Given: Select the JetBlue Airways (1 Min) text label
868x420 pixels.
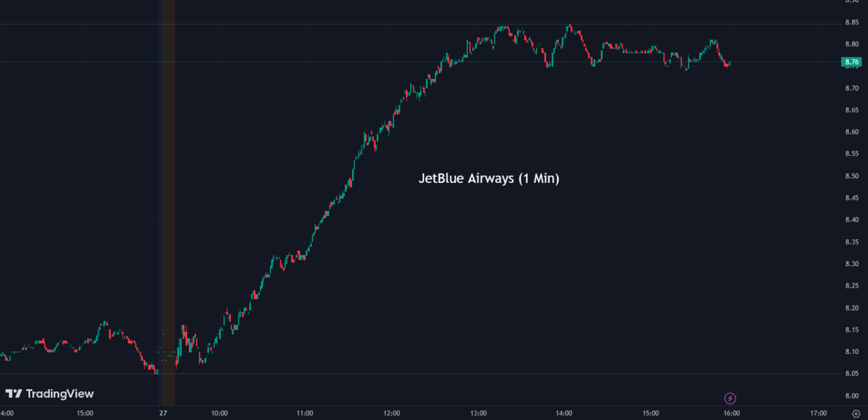Looking at the screenshot, I should [489, 179].
